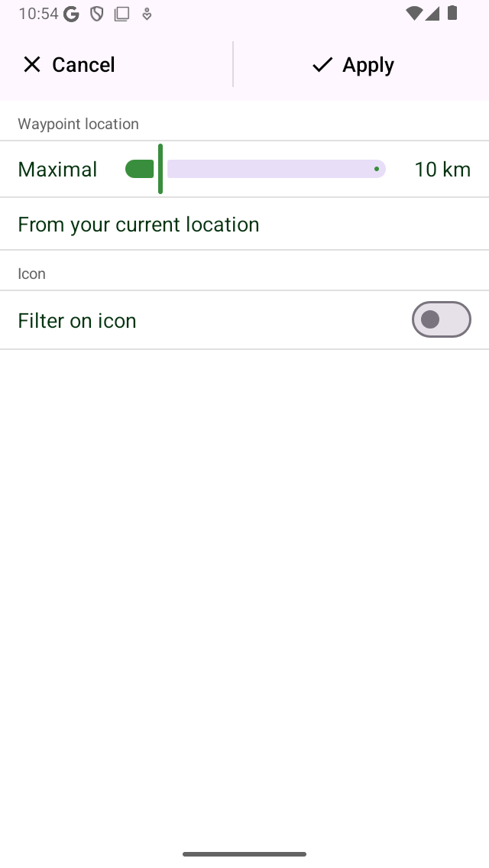Tap the Google G status bar icon
This screenshot has width=489, height=868.
[71, 14]
